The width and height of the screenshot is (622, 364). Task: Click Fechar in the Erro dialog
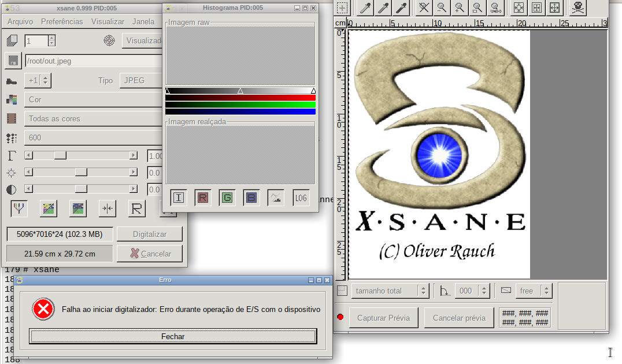173,336
